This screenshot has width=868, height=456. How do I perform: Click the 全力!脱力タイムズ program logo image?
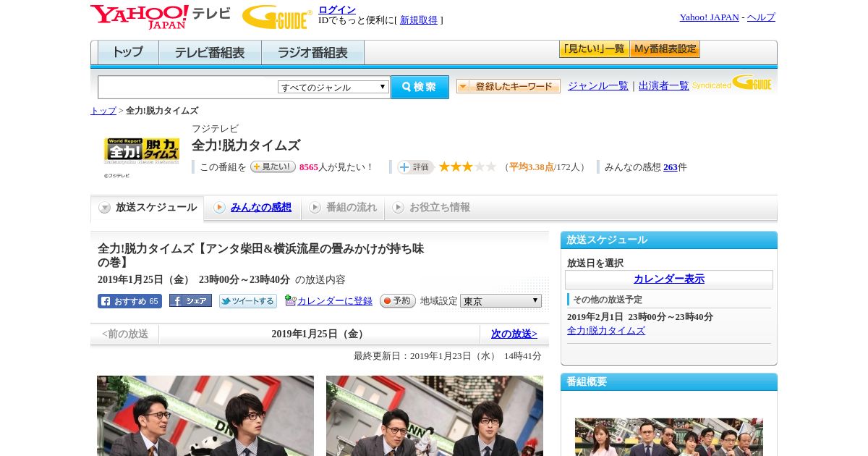pos(142,150)
